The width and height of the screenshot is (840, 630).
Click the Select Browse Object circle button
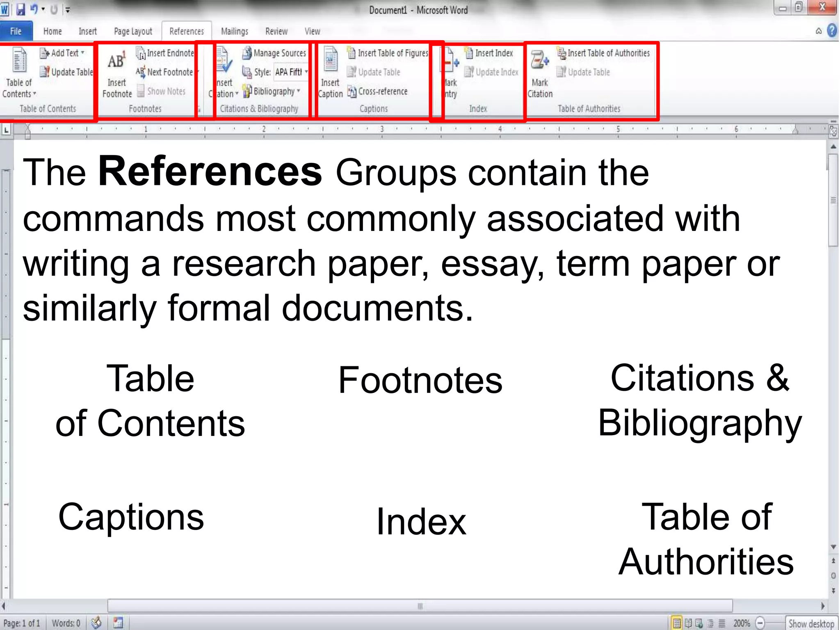833,576
